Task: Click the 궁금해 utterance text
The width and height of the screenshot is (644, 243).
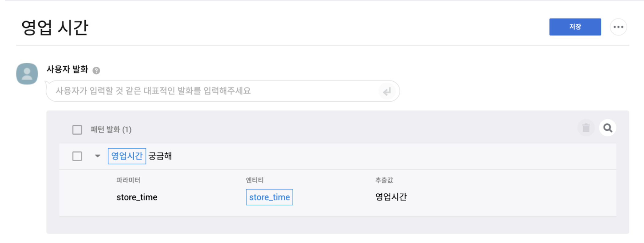Action: [x=160, y=156]
